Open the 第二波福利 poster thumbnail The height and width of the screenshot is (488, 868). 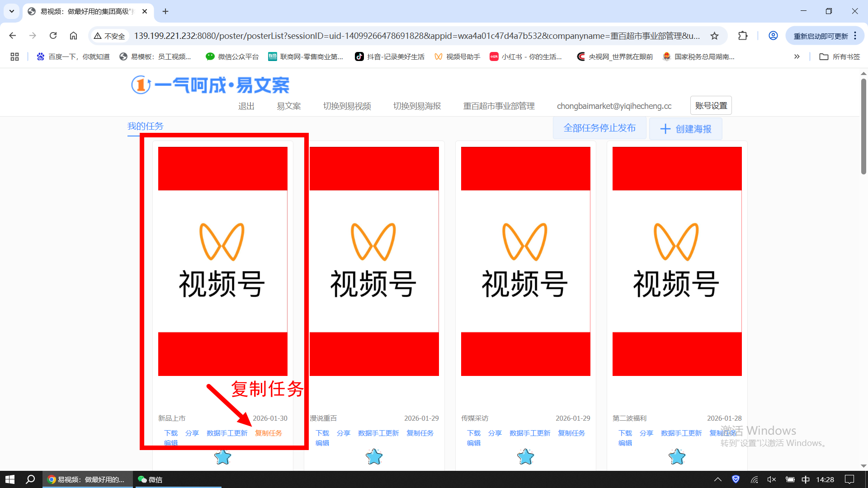click(x=677, y=261)
